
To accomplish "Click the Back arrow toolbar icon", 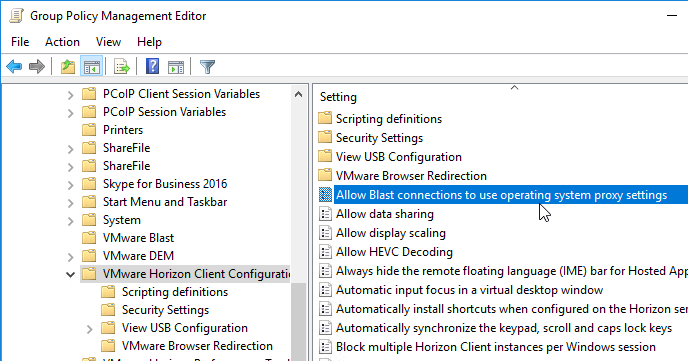I will coord(14,67).
